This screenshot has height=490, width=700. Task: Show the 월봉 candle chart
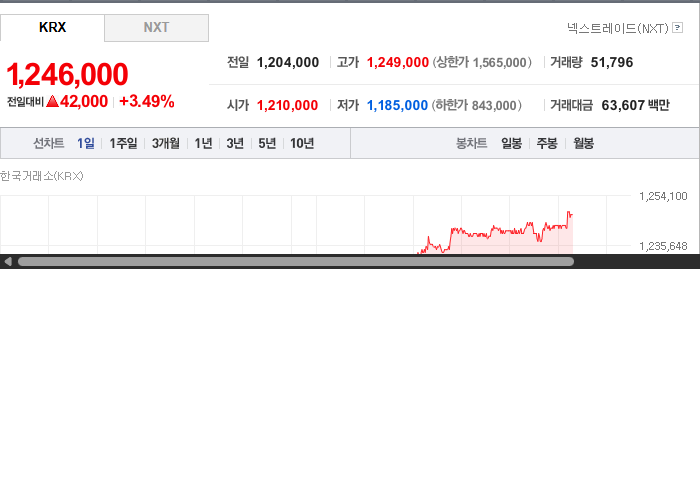(583, 143)
